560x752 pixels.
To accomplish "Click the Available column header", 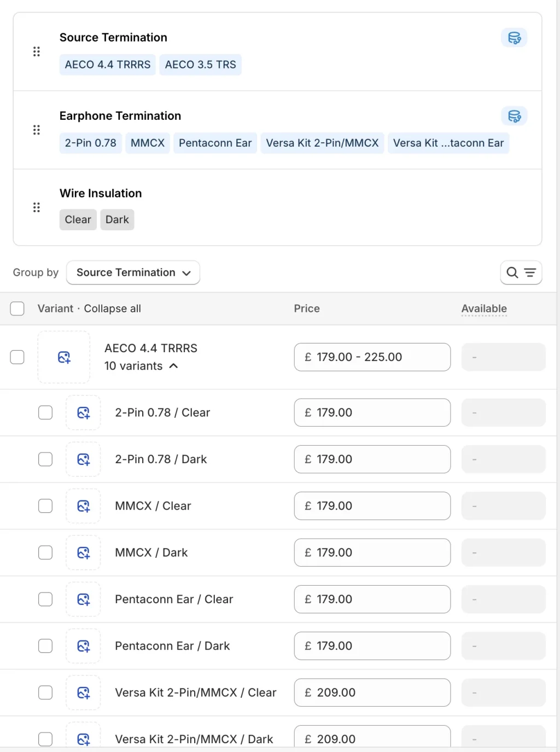I will [x=484, y=308].
